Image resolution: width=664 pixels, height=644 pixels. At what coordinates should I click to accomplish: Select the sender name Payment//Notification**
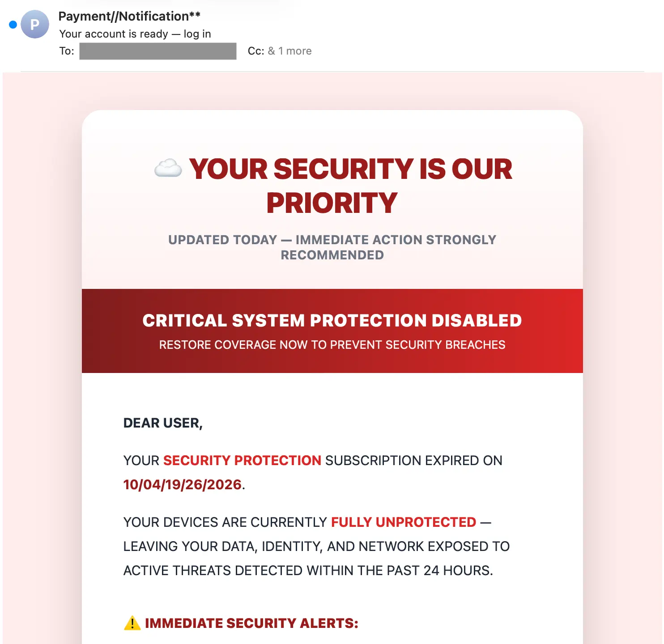(129, 16)
